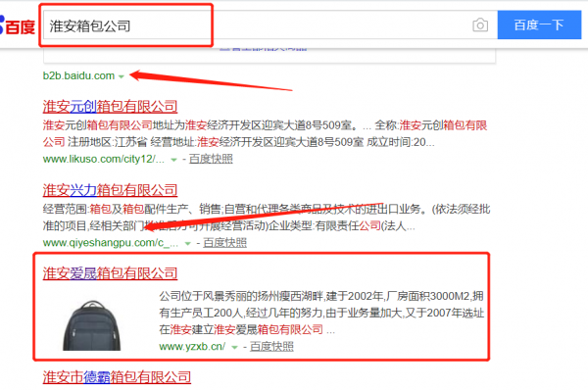
Task: Click the backpack thumbnail image
Action: tap(92, 325)
